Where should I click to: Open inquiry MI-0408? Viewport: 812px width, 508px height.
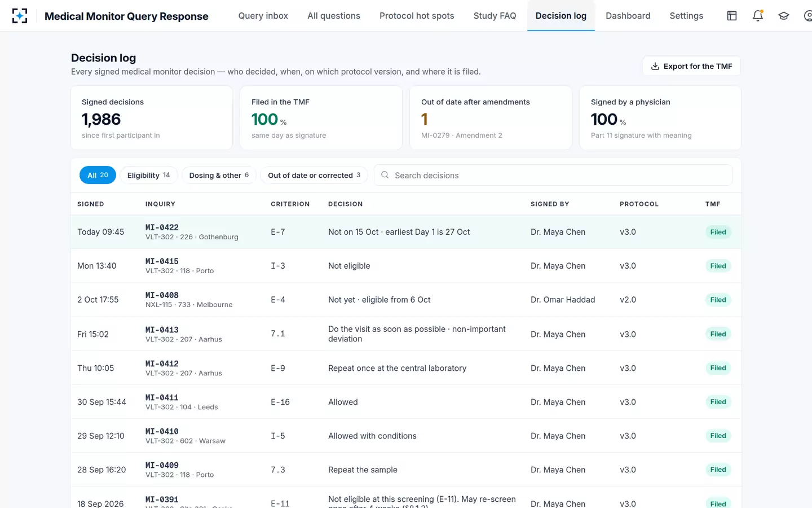(x=162, y=295)
